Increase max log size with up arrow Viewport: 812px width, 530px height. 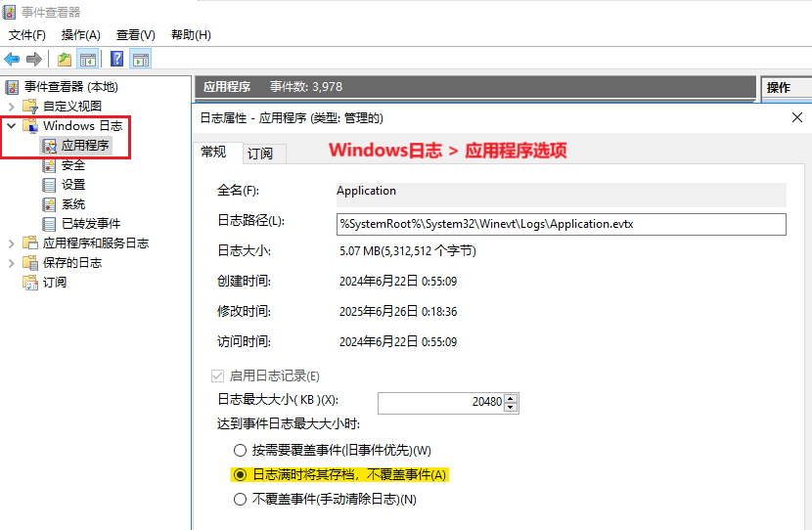(511, 399)
